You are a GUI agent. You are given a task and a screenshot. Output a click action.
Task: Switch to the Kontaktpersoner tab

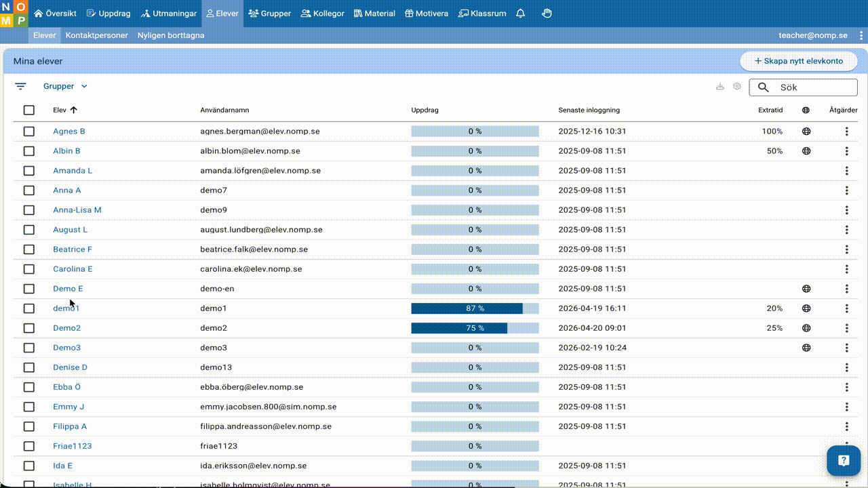tap(96, 35)
